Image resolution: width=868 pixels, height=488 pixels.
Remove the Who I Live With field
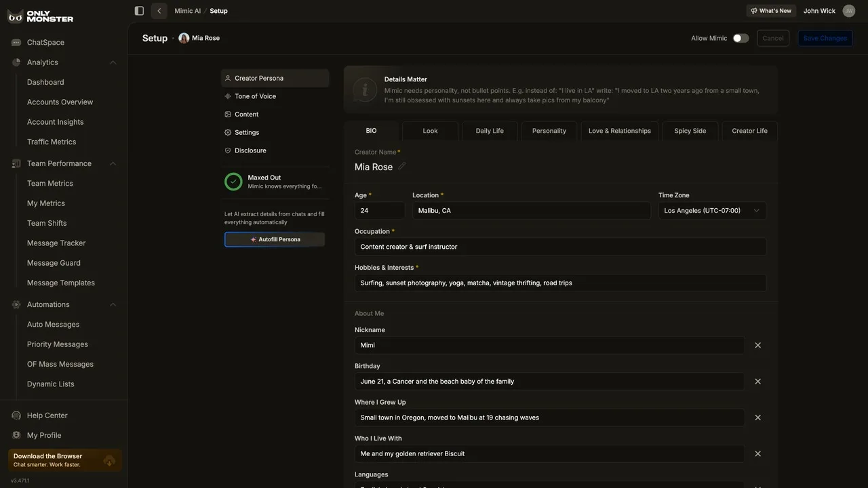tap(758, 453)
